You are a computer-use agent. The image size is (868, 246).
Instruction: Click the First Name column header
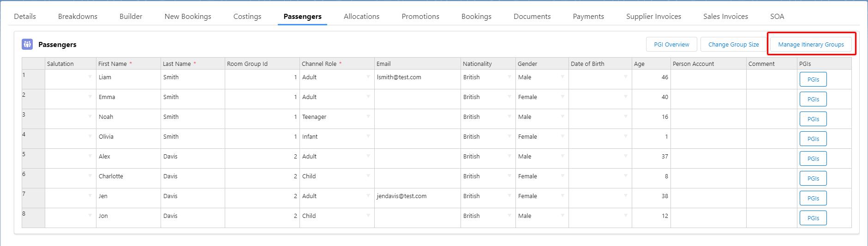click(x=128, y=64)
